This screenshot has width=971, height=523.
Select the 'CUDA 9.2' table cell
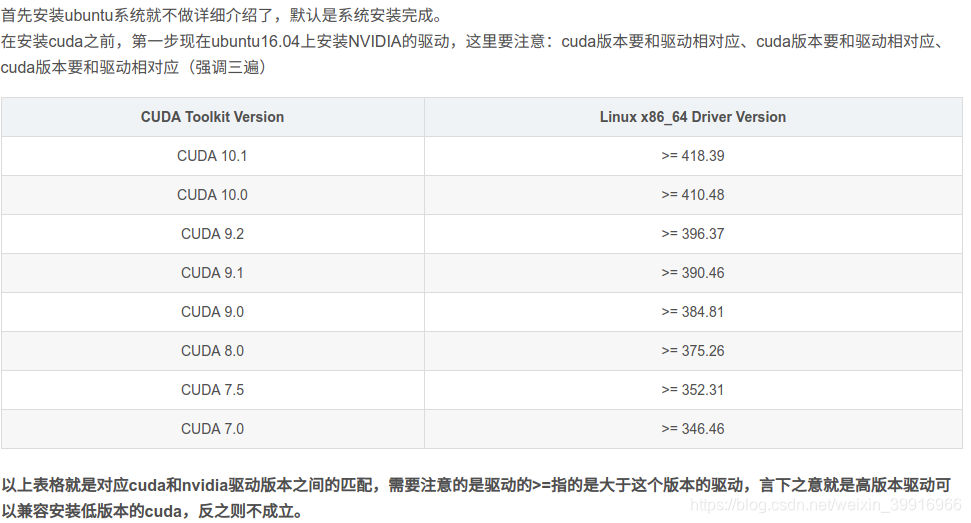pos(212,234)
